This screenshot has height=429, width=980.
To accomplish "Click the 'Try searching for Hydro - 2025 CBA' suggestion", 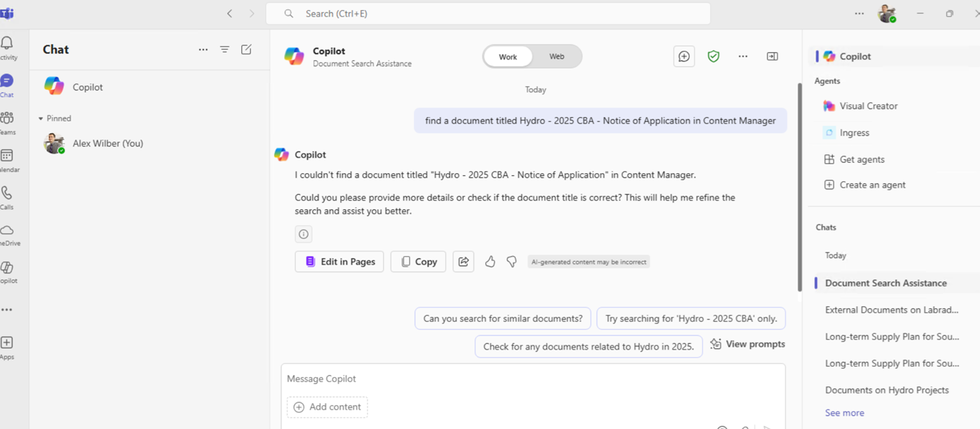I will point(690,318).
